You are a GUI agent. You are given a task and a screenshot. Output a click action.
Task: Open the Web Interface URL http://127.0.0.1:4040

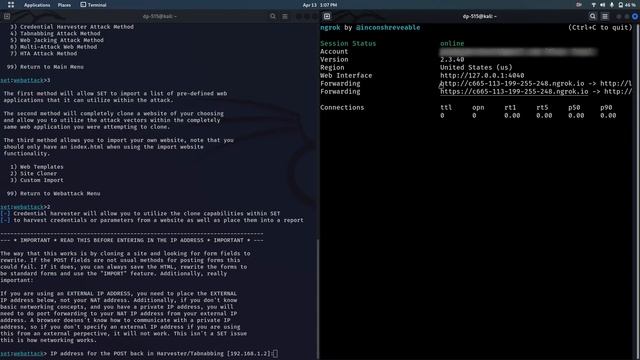pyautogui.click(x=482, y=76)
